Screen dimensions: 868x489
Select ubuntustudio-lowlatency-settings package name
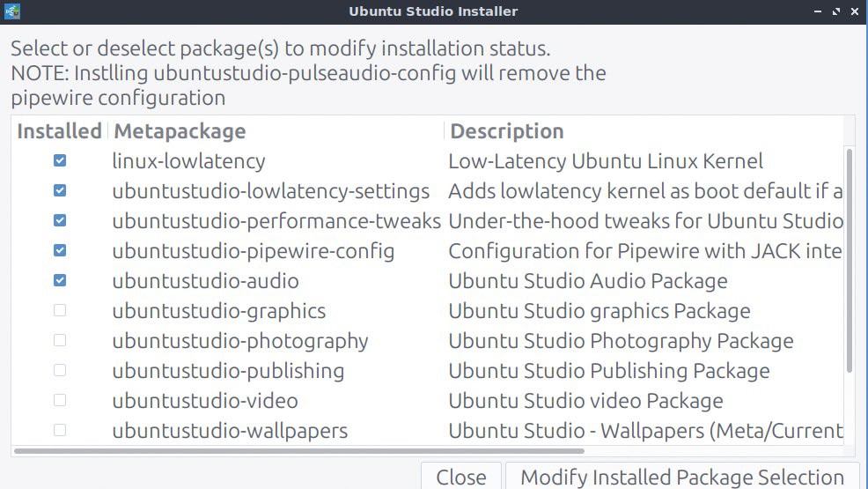click(270, 191)
